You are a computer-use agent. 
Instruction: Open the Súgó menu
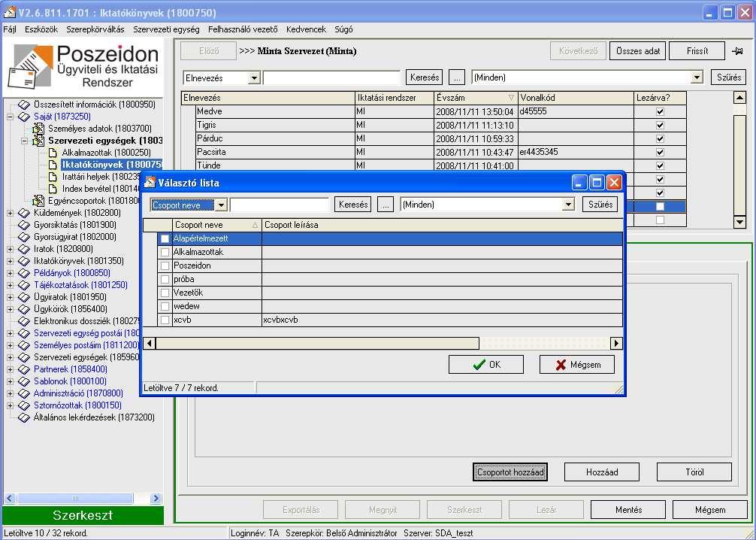(x=343, y=29)
